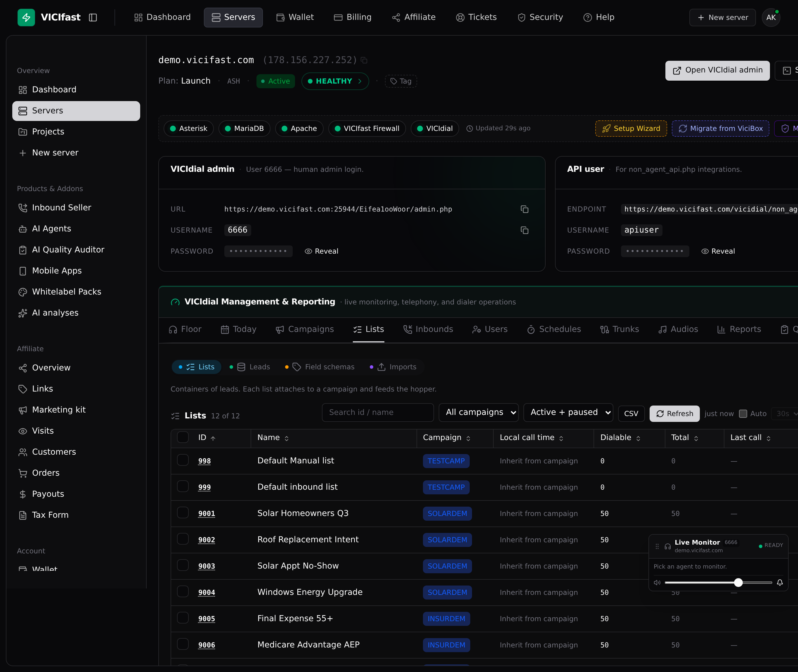The width and height of the screenshot is (798, 672).
Task: Click Migrate from ViciBox
Action: pos(720,129)
